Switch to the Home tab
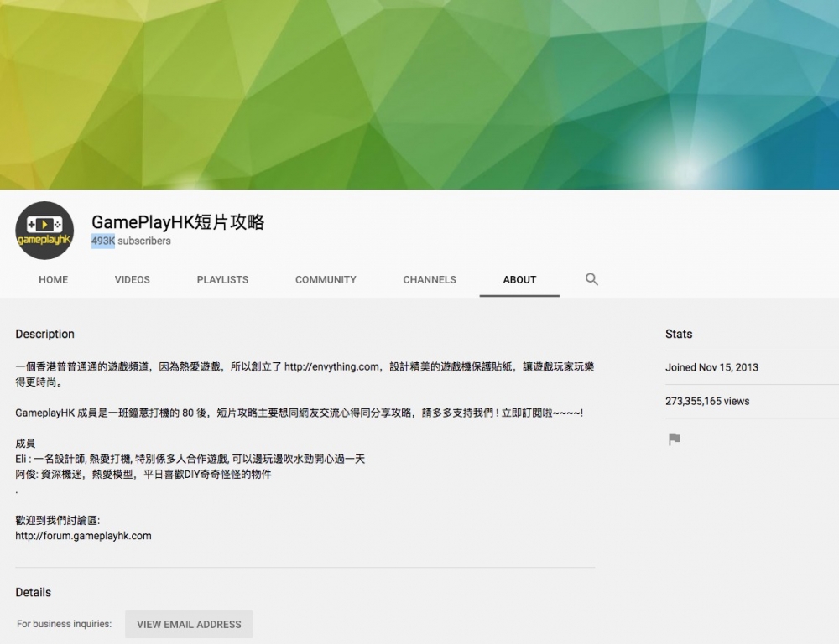Screen dimensions: 839x644 click(x=53, y=279)
